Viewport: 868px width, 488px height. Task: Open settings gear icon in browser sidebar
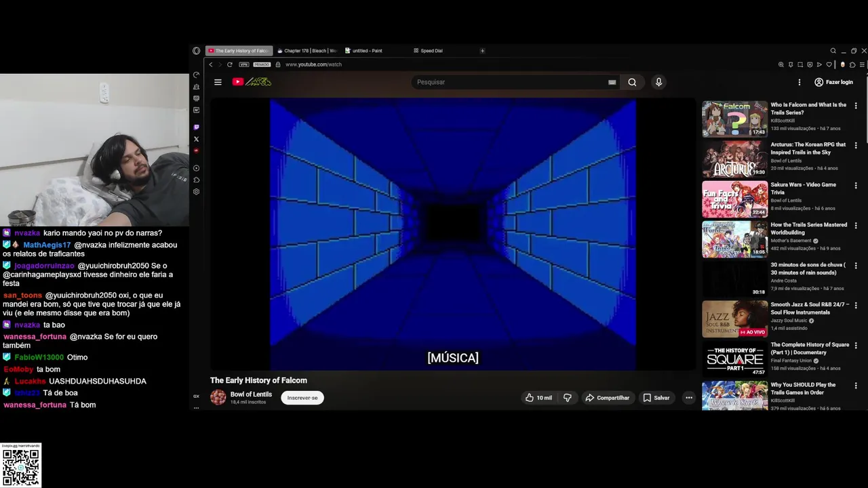(x=197, y=192)
